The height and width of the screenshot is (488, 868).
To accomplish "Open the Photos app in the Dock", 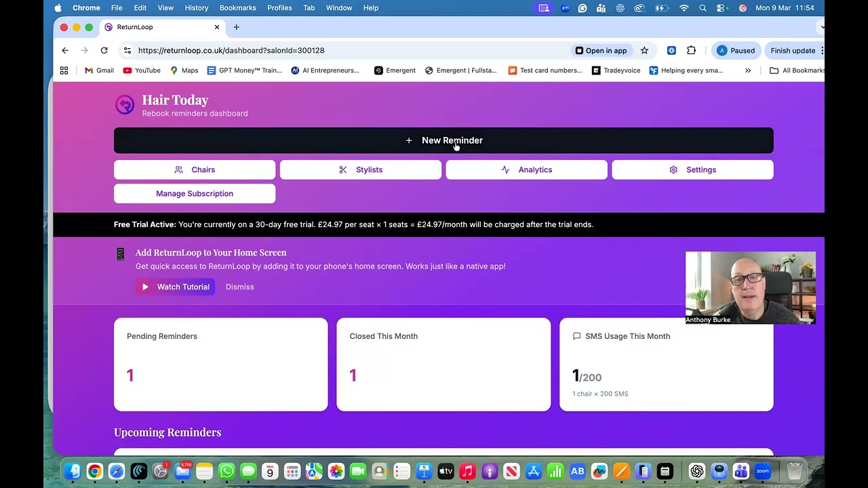I will (x=336, y=471).
